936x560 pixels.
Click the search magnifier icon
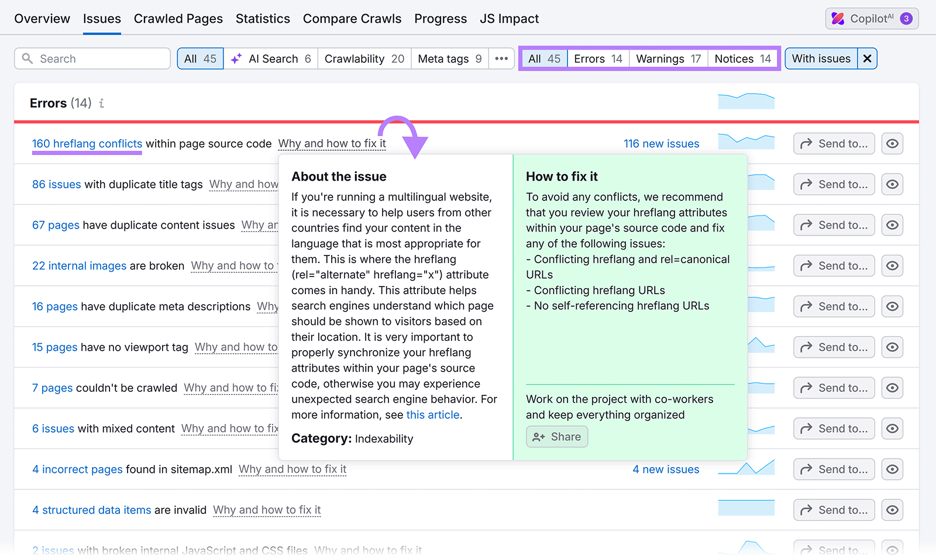27,58
